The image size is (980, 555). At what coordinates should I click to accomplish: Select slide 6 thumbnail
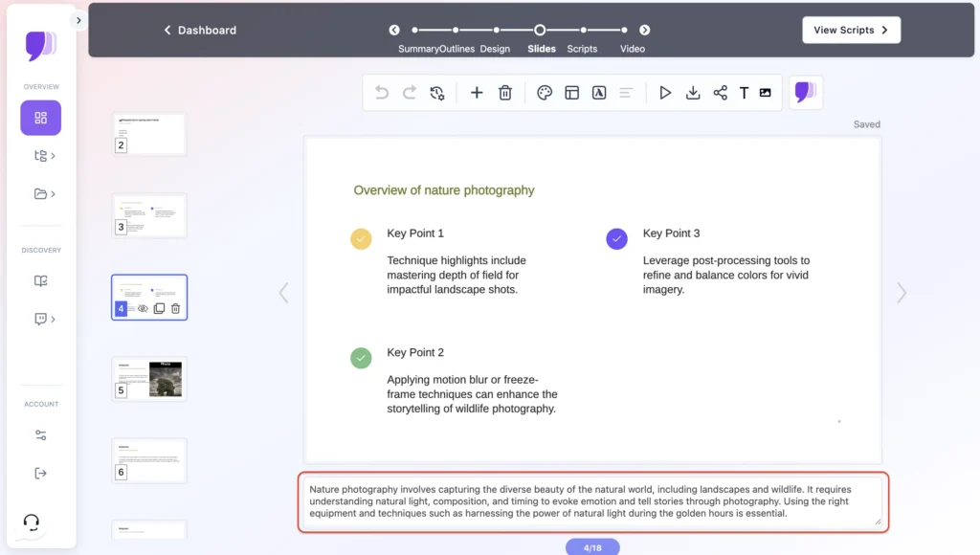tap(149, 460)
